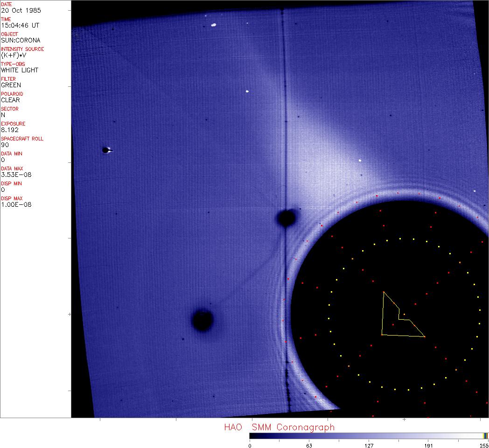Click the yellow polygon outline inside occulting disk
Image resolution: width=489 pixels, height=448 pixels.
coord(383,314)
